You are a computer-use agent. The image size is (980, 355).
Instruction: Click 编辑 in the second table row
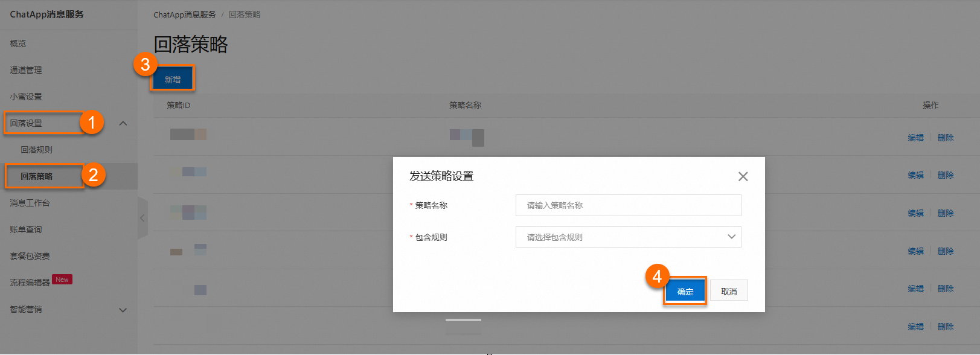(x=916, y=175)
